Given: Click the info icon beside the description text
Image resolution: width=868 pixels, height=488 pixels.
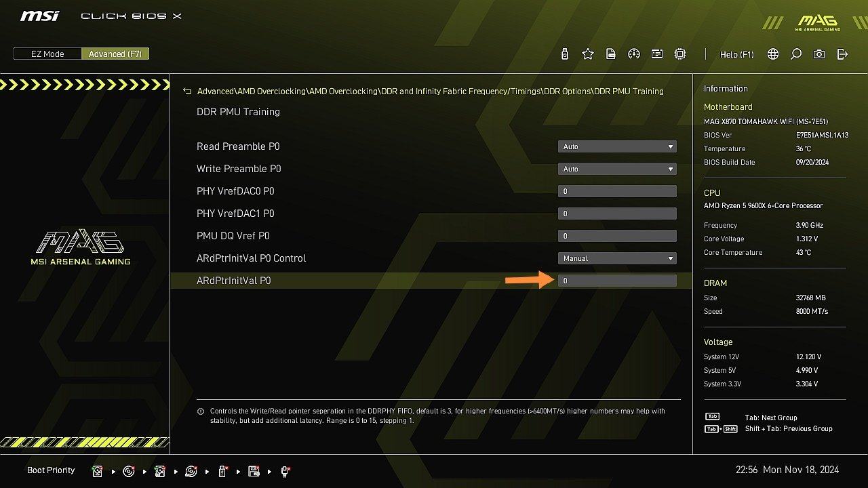Looking at the screenshot, I should point(201,411).
